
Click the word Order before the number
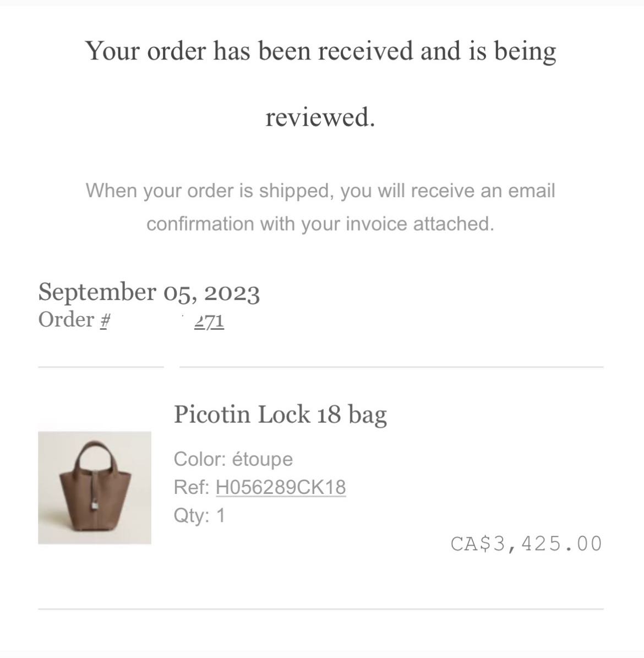click(x=66, y=320)
